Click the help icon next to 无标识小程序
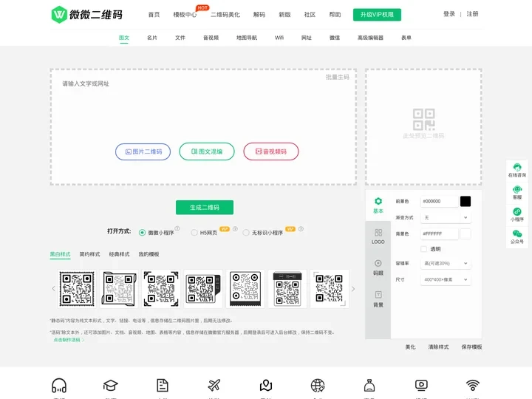This screenshot has height=399, width=532. (301, 228)
